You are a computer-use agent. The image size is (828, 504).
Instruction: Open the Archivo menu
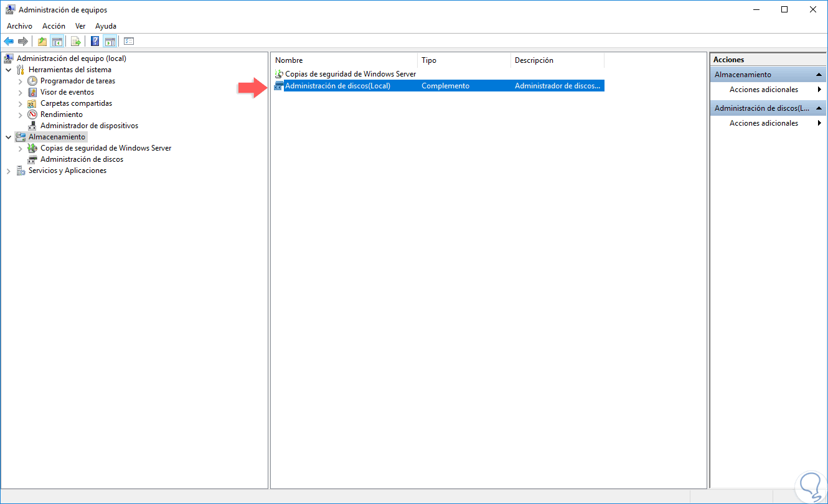tap(19, 26)
